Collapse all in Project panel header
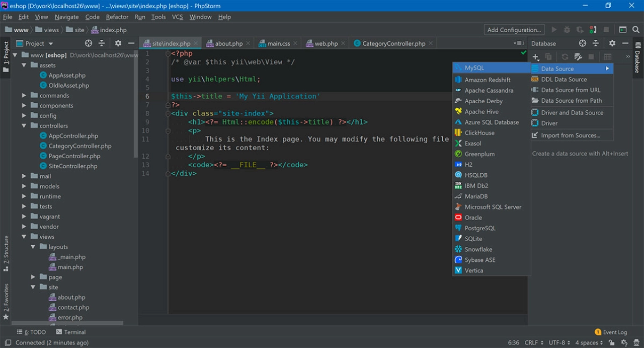644x348 pixels. pyautogui.click(x=102, y=43)
